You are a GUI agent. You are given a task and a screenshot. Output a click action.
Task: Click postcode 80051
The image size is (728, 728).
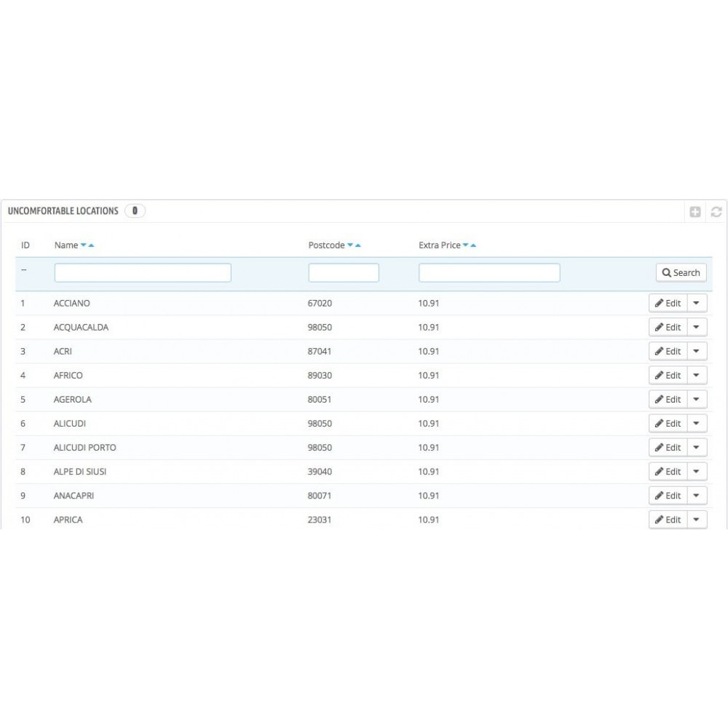coord(320,400)
